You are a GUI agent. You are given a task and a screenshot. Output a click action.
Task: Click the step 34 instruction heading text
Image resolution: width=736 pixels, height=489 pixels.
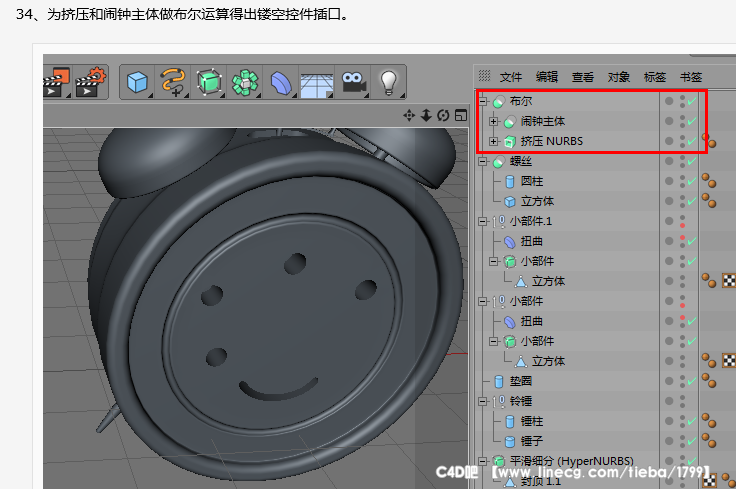[x=182, y=14]
